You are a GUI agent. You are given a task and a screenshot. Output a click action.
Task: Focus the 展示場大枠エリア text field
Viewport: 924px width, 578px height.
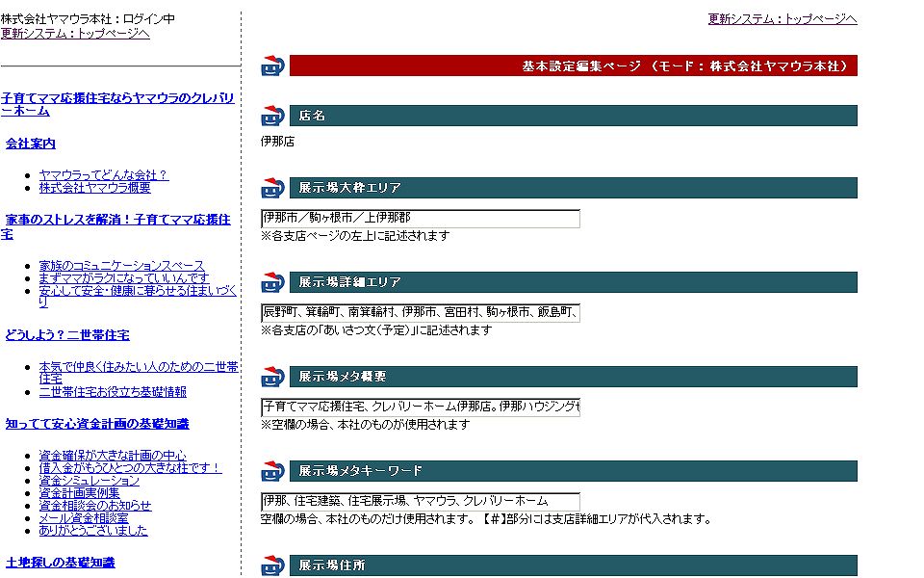click(421, 219)
